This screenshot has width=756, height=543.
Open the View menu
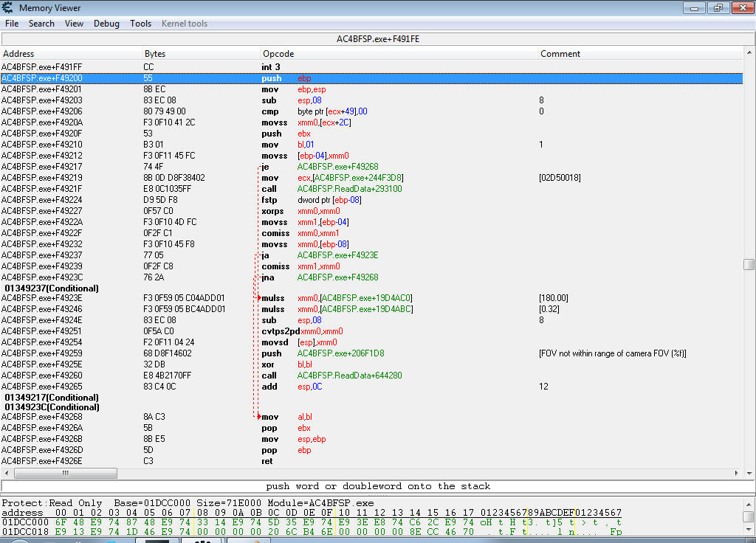coord(74,24)
